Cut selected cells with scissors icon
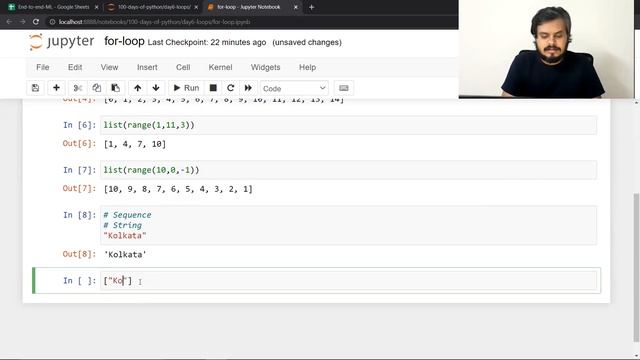 point(78,88)
